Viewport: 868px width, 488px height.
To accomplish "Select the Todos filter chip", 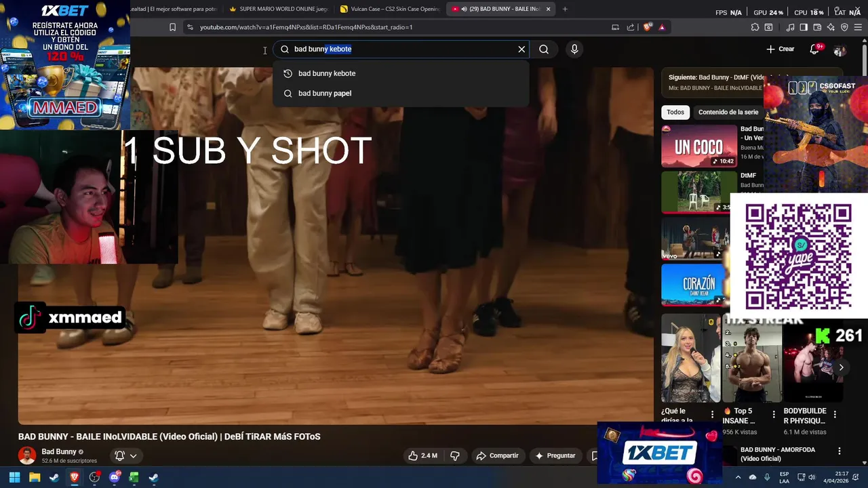I will [675, 112].
